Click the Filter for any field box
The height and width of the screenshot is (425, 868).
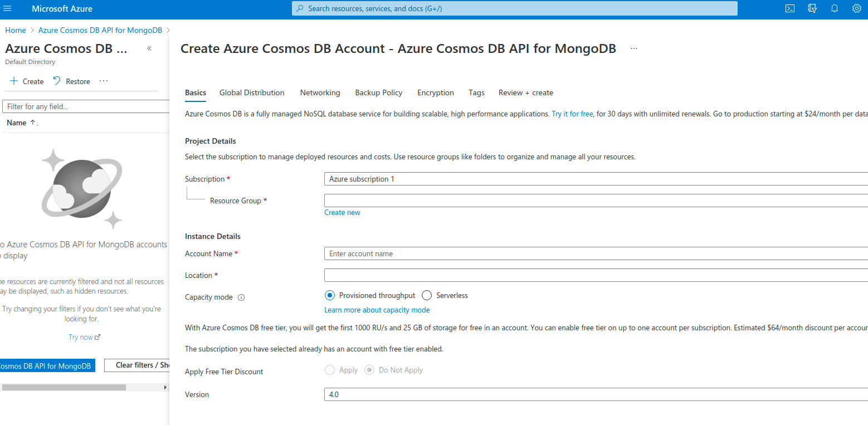(85, 106)
